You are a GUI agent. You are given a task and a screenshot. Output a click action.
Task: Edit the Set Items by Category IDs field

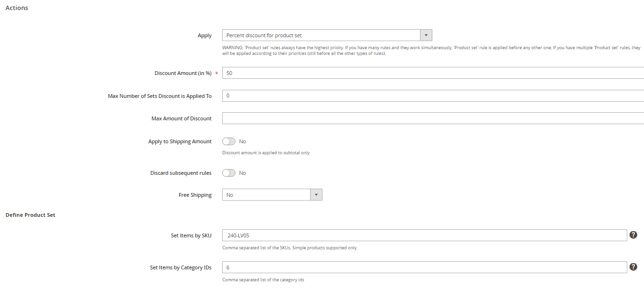[424, 267]
